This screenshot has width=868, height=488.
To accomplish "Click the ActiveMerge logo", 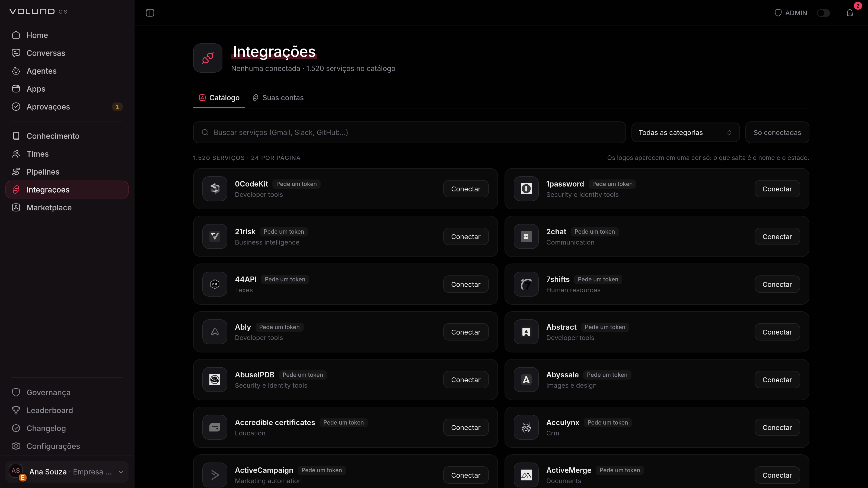I will 526,475.
